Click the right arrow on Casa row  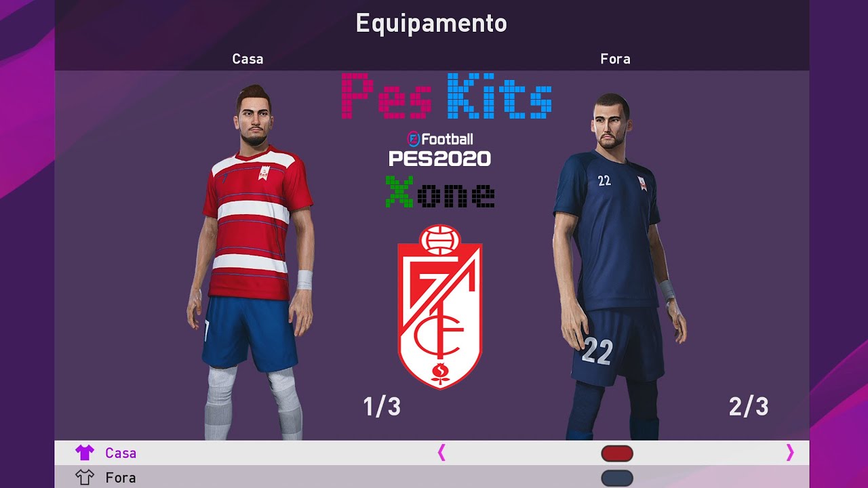point(789,453)
